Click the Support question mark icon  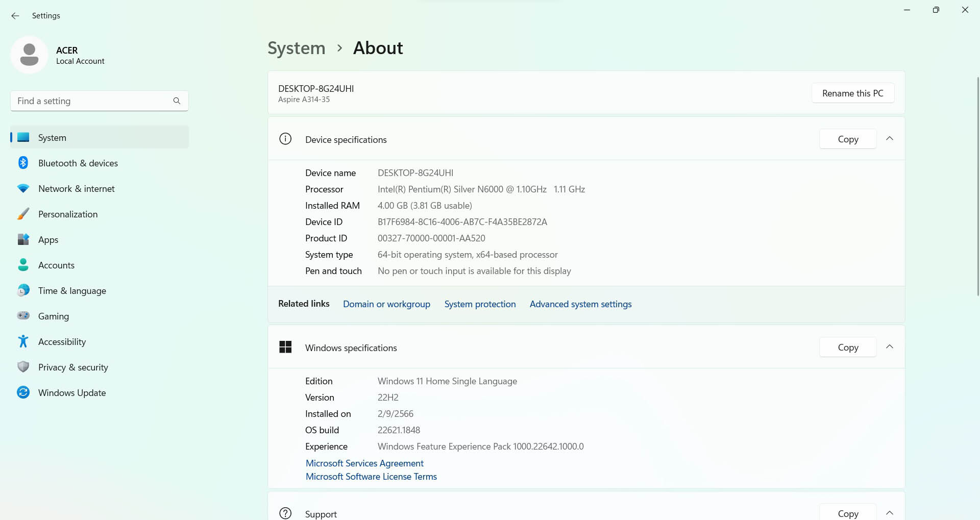tap(285, 513)
